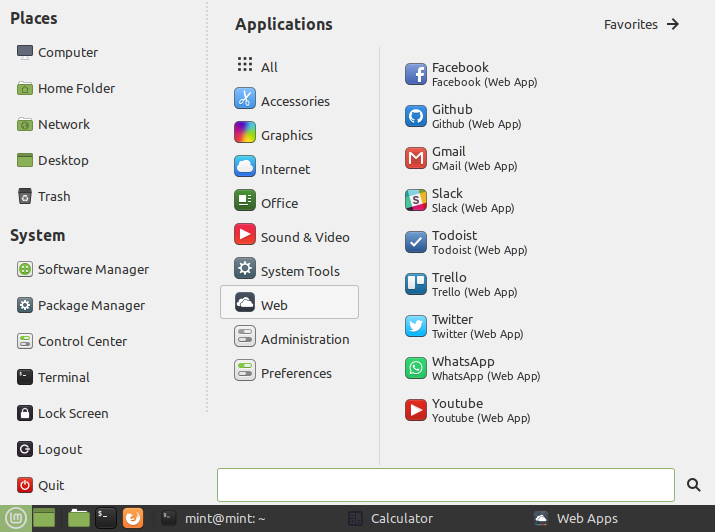Click the 'Youtube (Web App)' description text
This screenshot has height=532, width=715.
481,418
